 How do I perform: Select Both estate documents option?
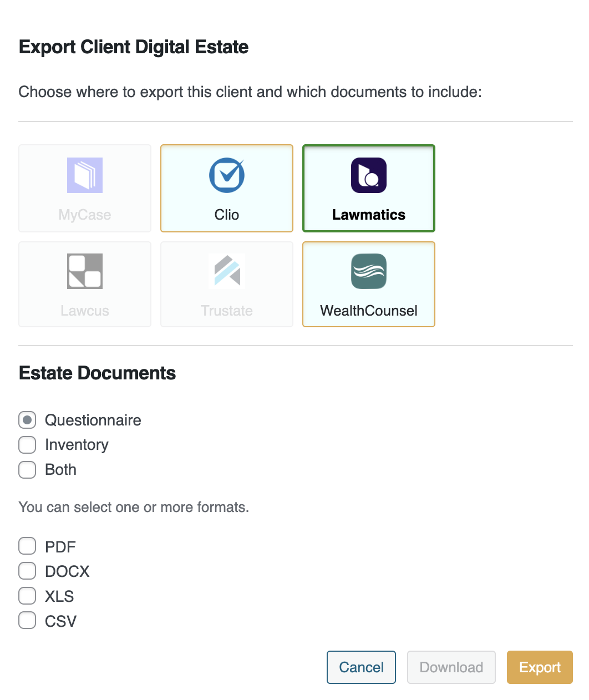click(x=27, y=470)
